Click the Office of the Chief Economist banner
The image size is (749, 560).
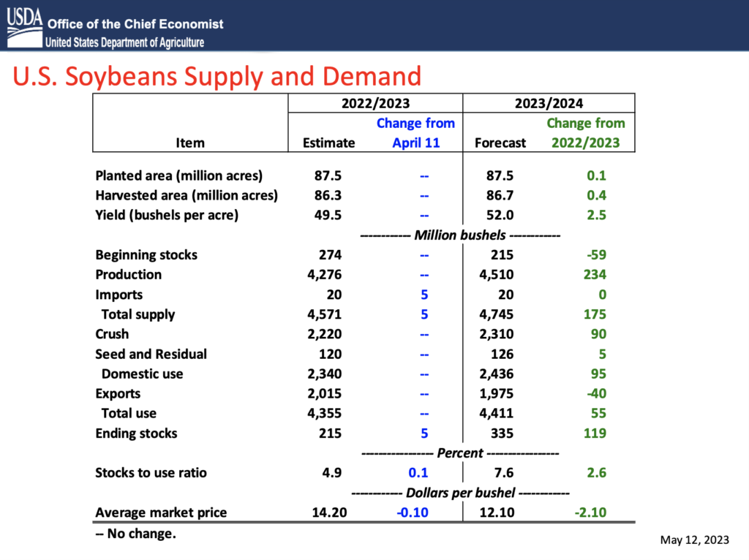pos(135,24)
